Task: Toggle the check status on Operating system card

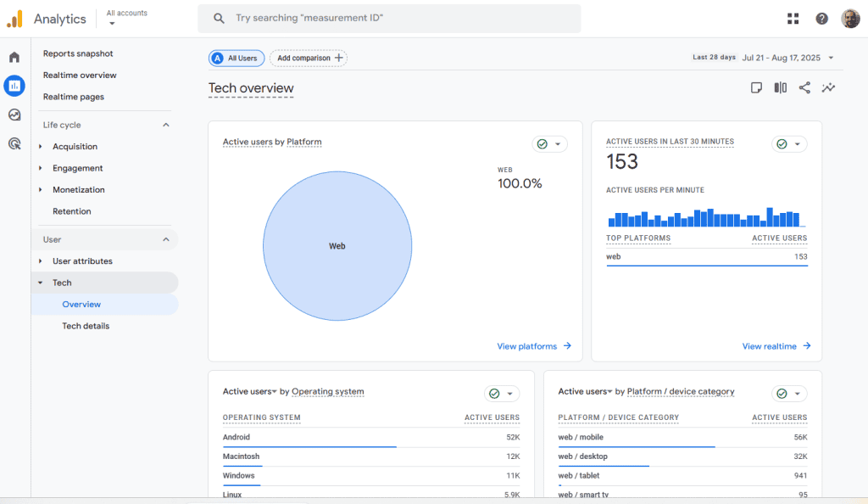Action: coord(502,394)
